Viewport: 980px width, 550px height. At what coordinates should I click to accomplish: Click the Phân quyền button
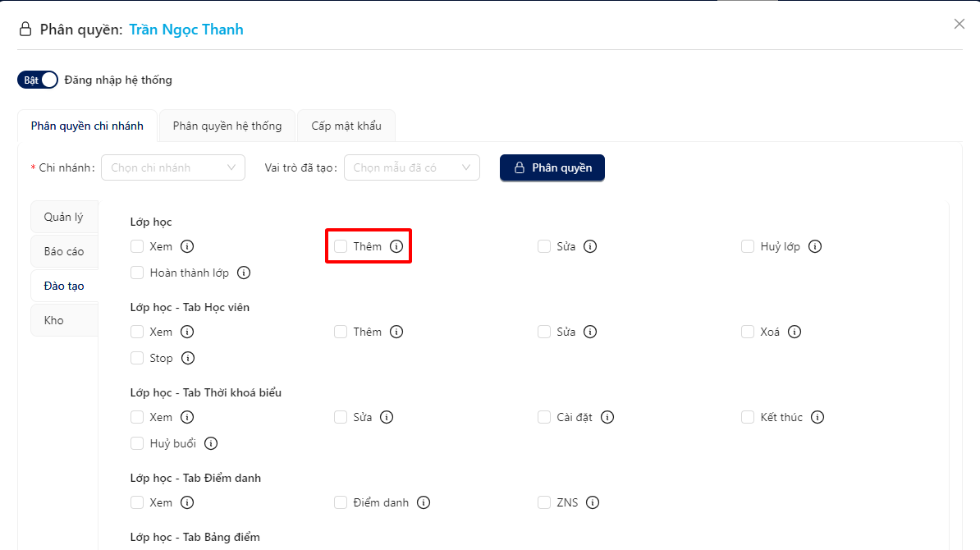[x=552, y=167]
